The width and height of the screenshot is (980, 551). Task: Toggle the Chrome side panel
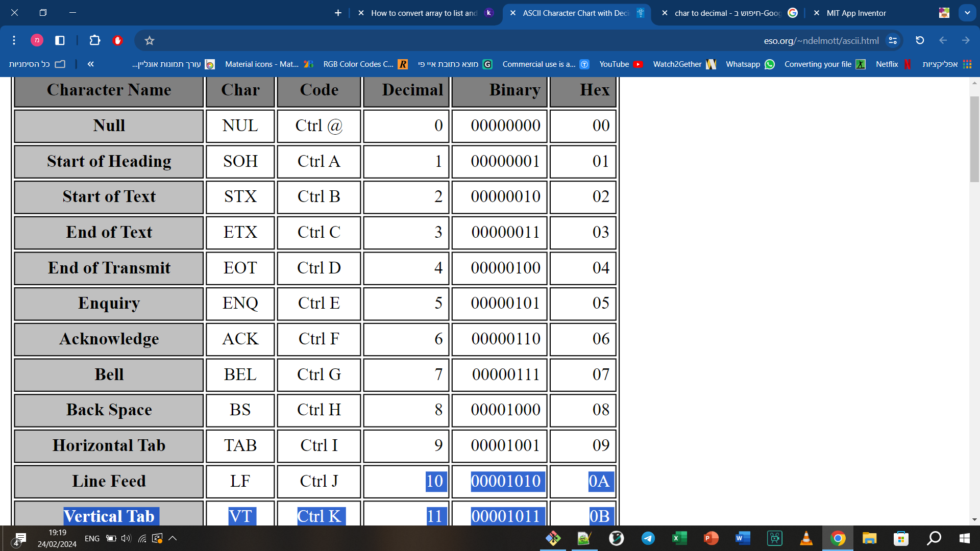coord(60,40)
